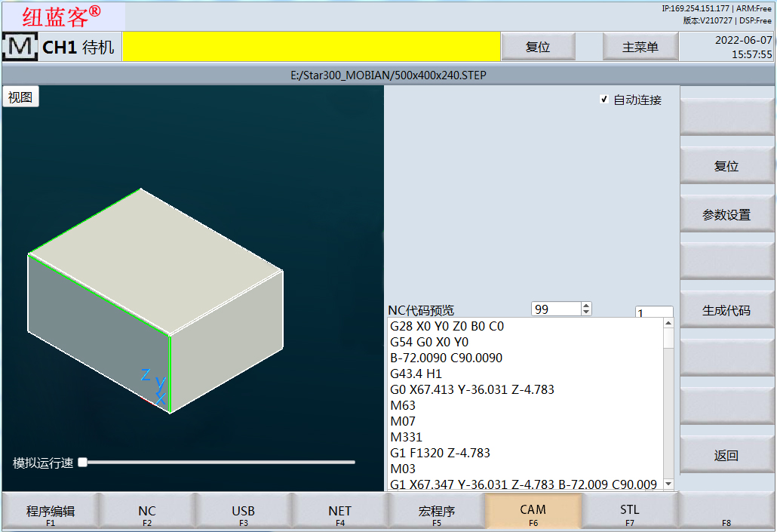Click 生成代码 to generate code
Screen dimensions: 777x532
pos(726,310)
